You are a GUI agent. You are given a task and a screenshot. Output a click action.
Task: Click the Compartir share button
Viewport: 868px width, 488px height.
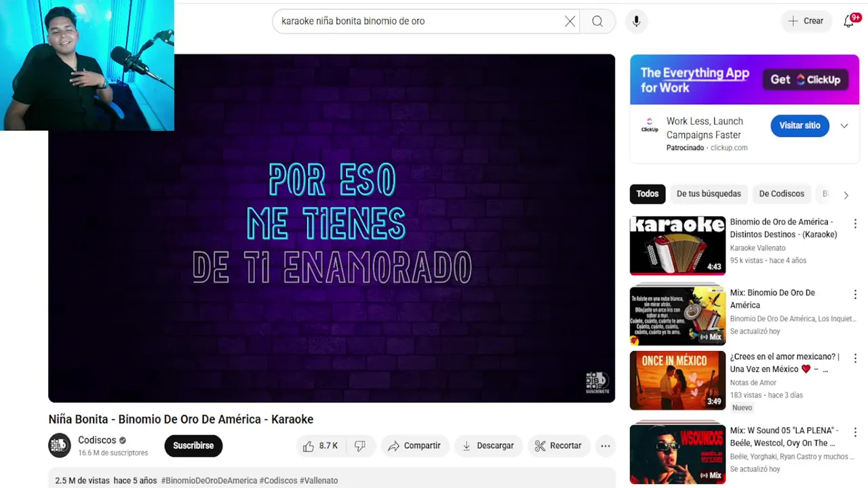(x=414, y=445)
